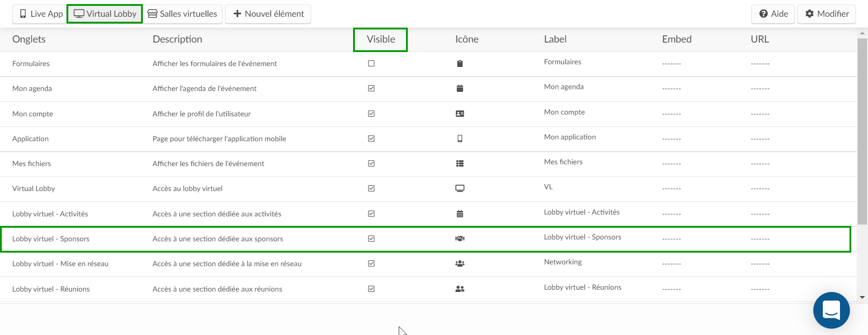Screen dimensions: 868x335
Task: Click the Visible column header
Action: pyautogui.click(x=381, y=39)
